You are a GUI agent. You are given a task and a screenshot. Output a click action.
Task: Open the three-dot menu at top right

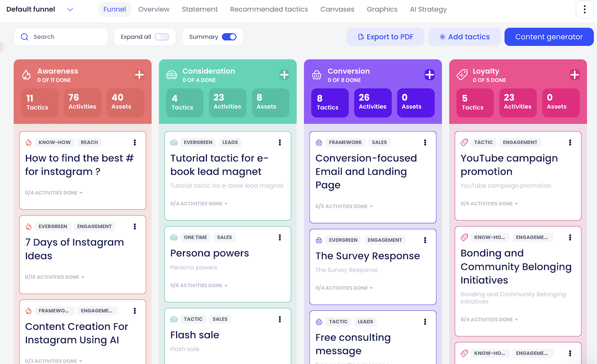tap(585, 9)
